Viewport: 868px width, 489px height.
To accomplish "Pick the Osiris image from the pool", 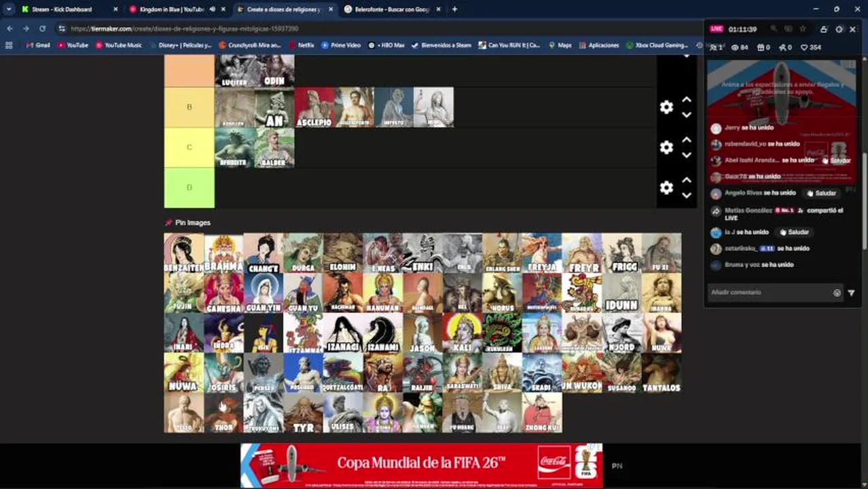I will tap(223, 373).
